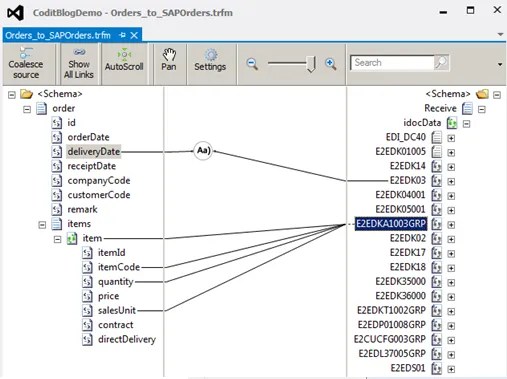Select the Aa) functoid on grid
The height and width of the screenshot is (379, 507).
[203, 151]
